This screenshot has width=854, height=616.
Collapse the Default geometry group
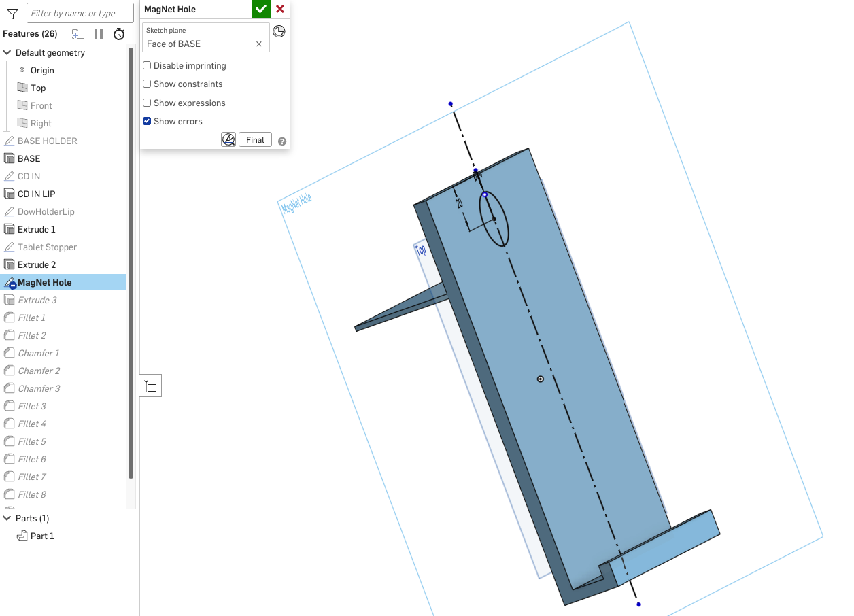click(x=7, y=53)
